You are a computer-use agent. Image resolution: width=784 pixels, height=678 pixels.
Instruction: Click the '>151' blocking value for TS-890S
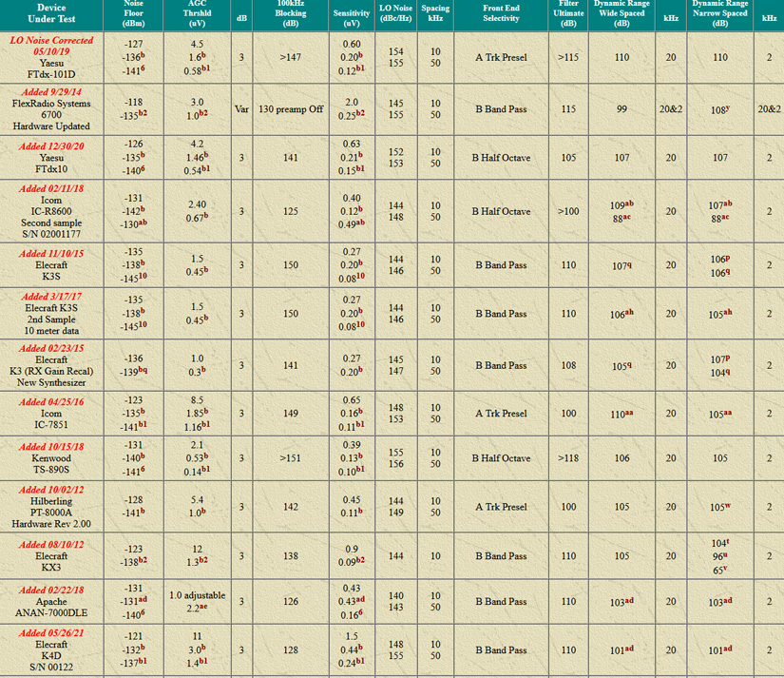[x=291, y=458]
